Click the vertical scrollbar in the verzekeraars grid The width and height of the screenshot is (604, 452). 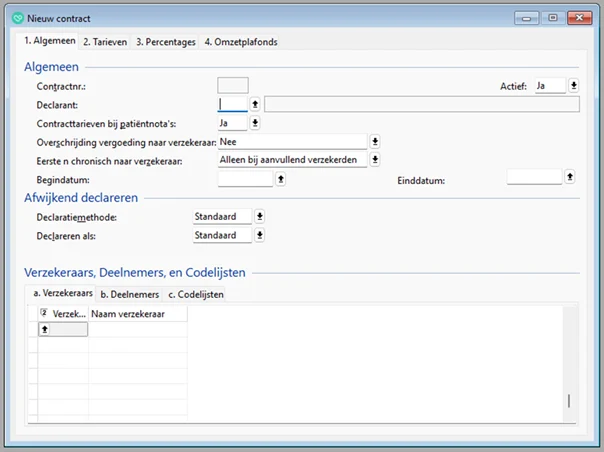(569, 400)
